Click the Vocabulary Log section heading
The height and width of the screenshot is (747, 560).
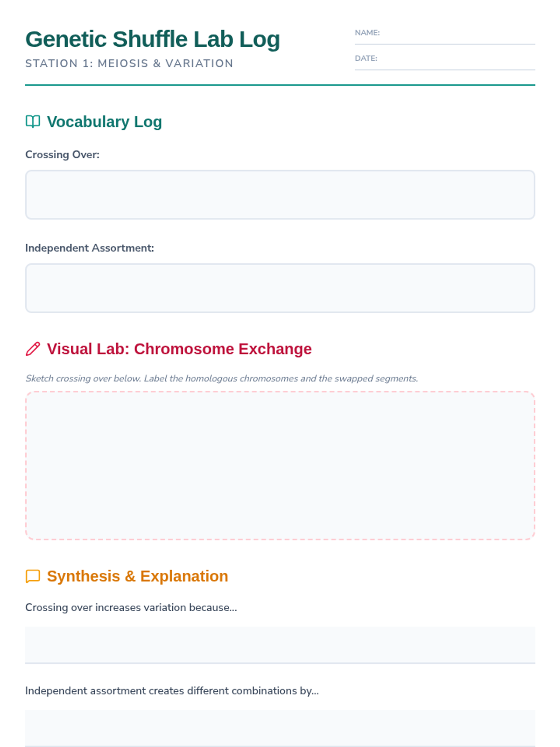point(105,122)
